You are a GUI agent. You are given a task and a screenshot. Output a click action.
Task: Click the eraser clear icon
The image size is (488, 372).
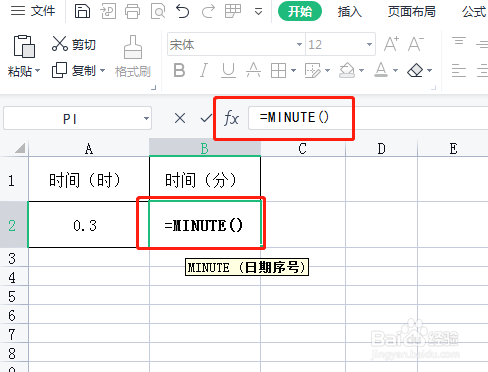pyautogui.click(x=415, y=70)
